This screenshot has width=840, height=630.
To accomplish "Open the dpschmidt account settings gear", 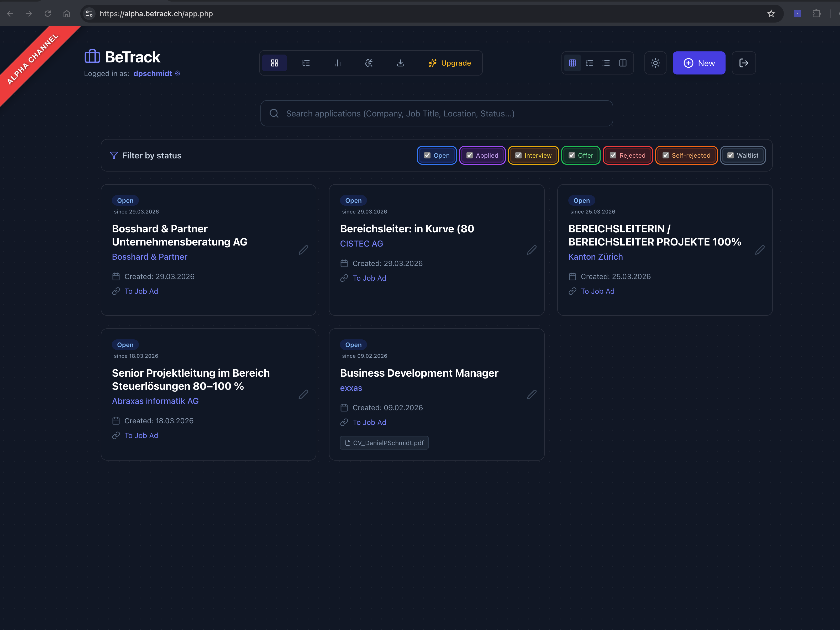I will point(177,73).
